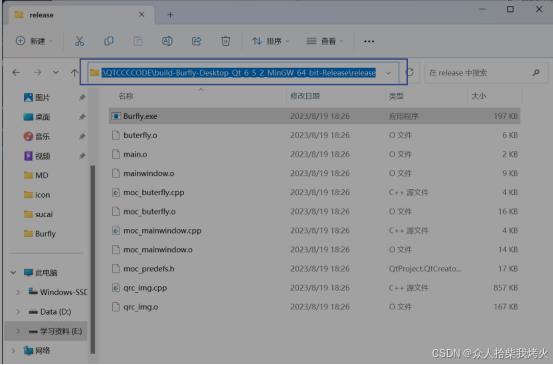The width and height of the screenshot is (553, 365).
Task: Select the moc_mainwindow.cpp file
Action: tap(315, 230)
